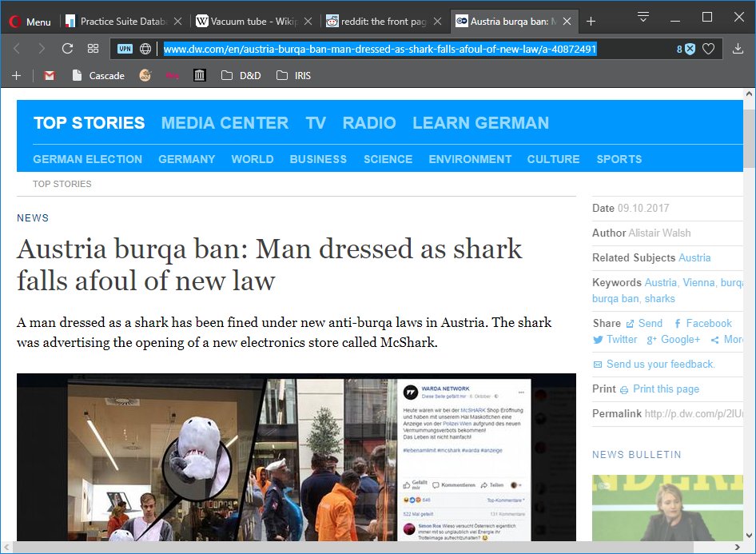The image size is (756, 554).
Task: Open the Cascade bookmark
Action: (98, 76)
